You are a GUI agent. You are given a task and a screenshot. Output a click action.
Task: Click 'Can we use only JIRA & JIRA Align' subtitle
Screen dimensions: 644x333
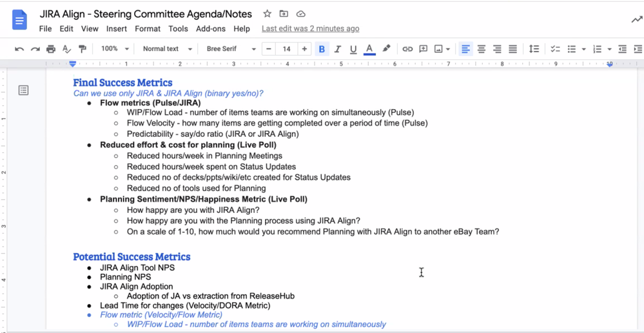click(168, 94)
